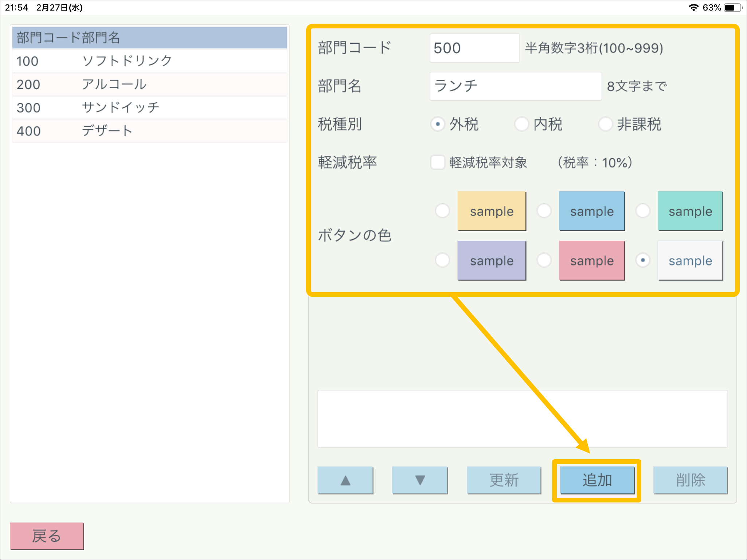
Task: Select the 外税 tax type
Action: tap(438, 124)
